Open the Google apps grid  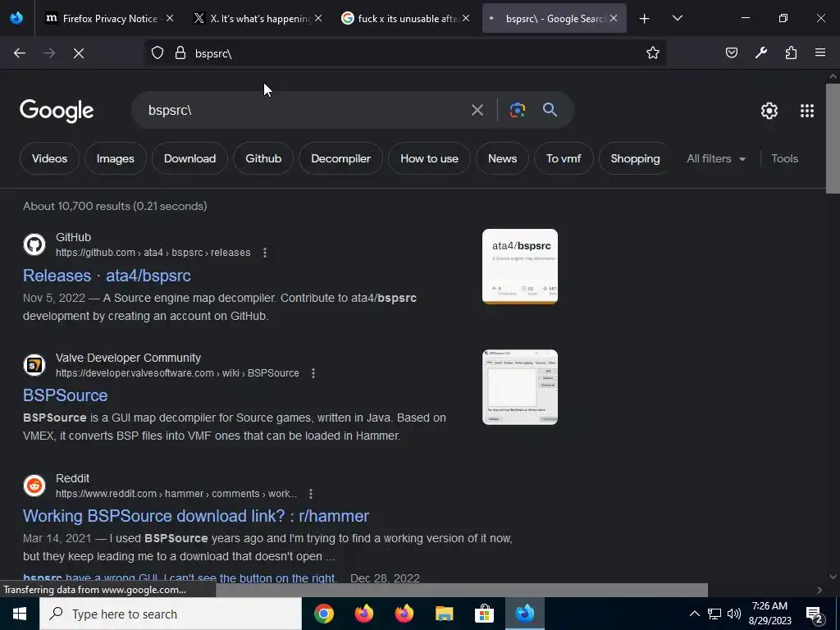pos(807,111)
